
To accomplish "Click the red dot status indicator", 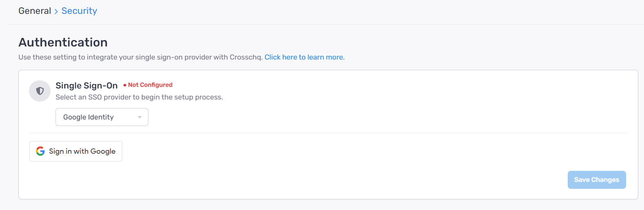I will point(125,85).
